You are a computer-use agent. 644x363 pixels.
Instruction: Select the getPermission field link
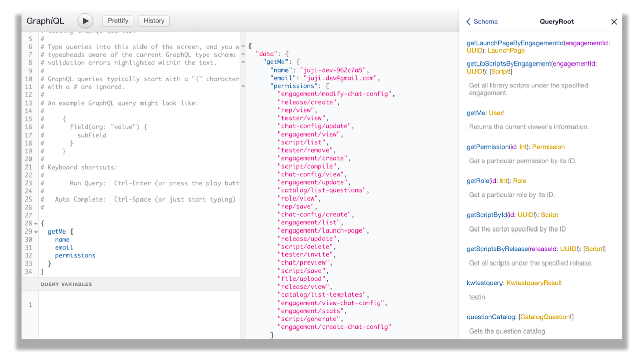(487, 147)
